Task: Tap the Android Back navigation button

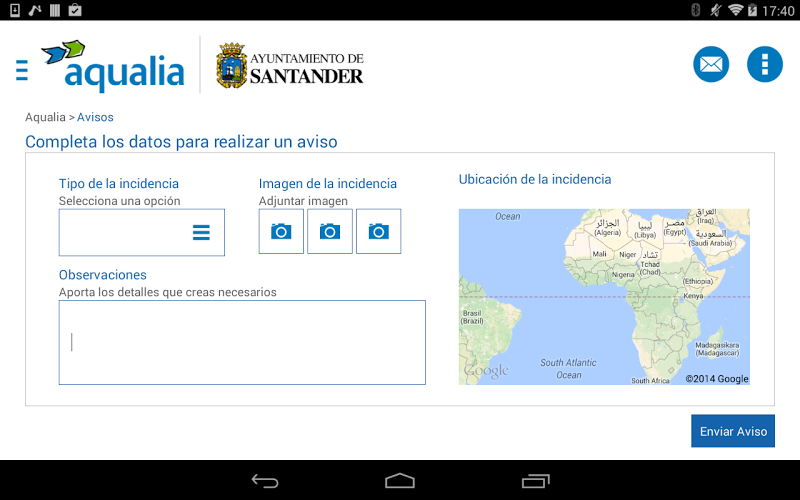Action: tap(265, 481)
